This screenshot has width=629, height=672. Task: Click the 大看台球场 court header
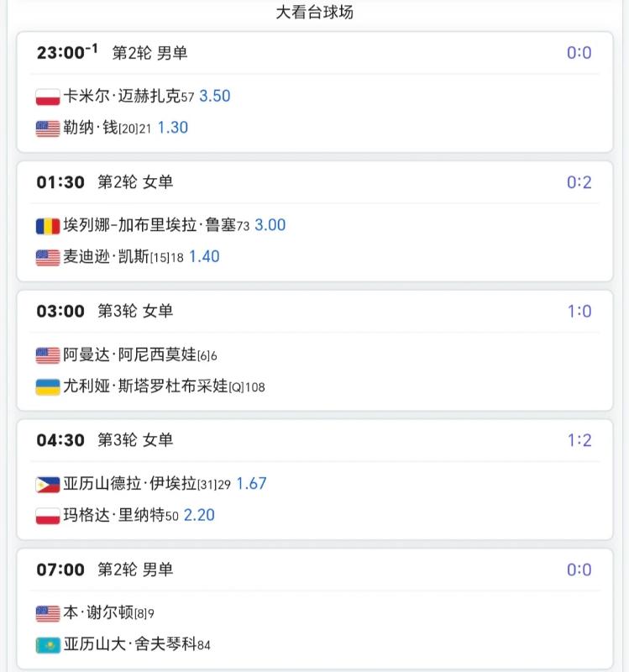pos(314,12)
